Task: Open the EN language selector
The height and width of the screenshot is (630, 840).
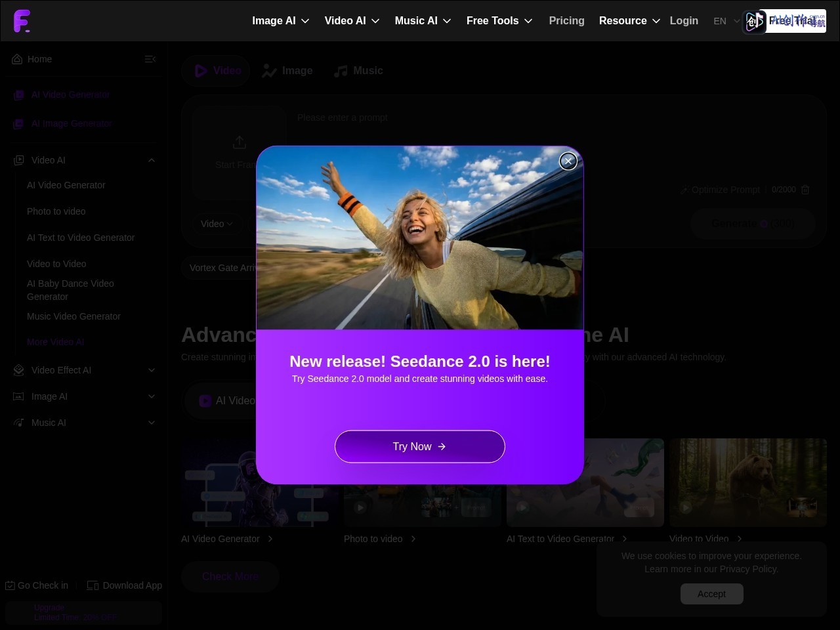Action: click(726, 21)
